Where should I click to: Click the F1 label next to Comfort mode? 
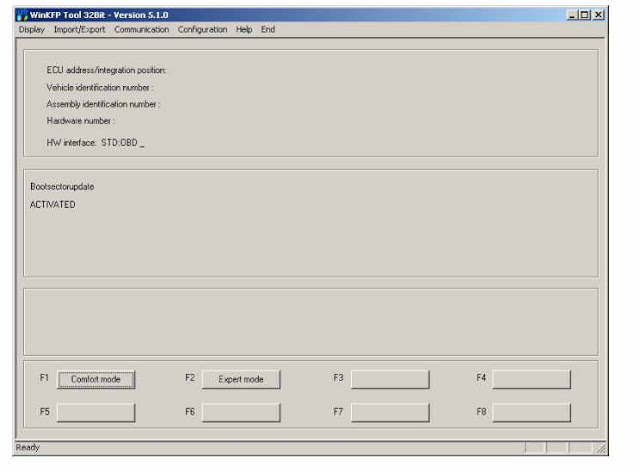point(44,378)
